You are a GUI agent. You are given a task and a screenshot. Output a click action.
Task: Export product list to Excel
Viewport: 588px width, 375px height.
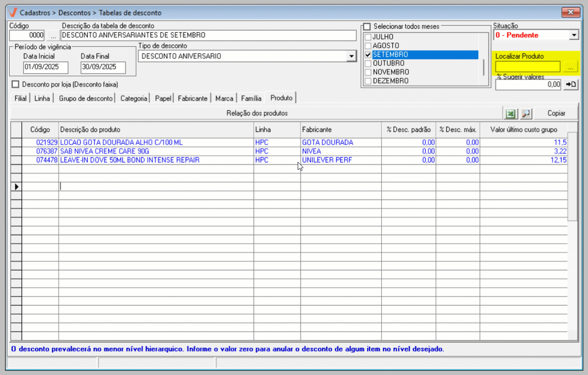tap(510, 113)
